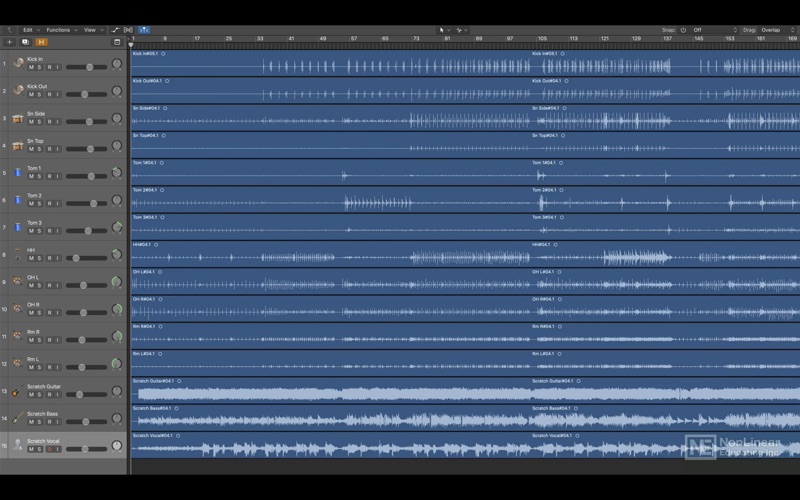Select the Sn Side snare icon
Image resolution: width=800 pixels, height=500 pixels.
(18, 118)
